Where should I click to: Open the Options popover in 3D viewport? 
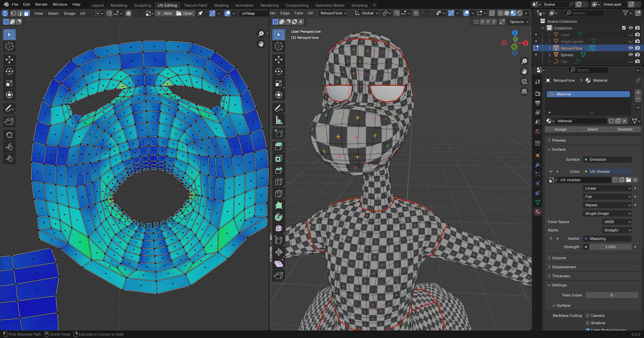[519, 22]
